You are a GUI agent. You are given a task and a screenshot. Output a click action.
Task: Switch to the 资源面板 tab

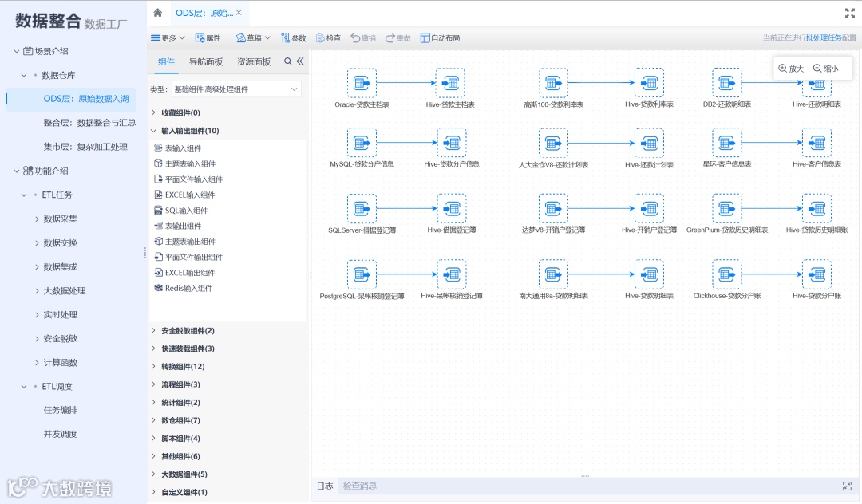point(254,61)
